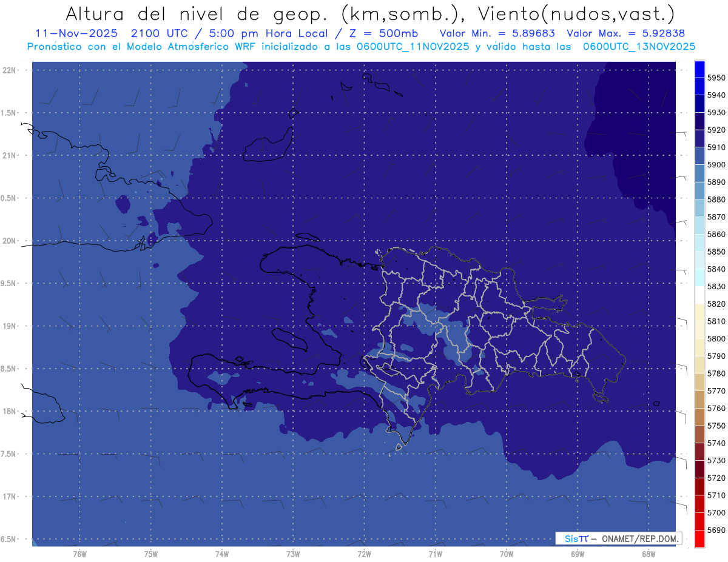Click the 75W longitude axis label
This screenshot has width=728, height=562.
(x=151, y=554)
